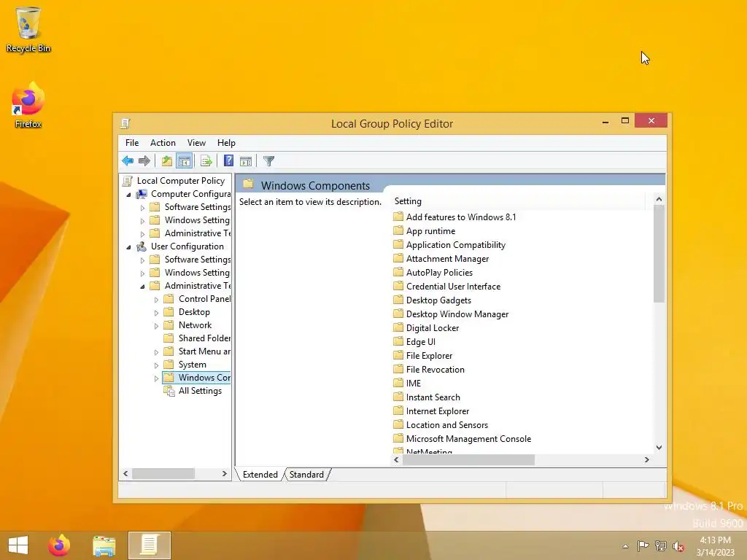Click the Back arrow toolbar icon
Image resolution: width=747 pixels, height=560 pixels.
pyautogui.click(x=128, y=161)
